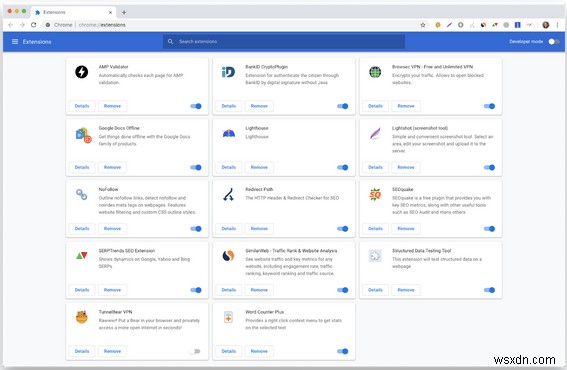Bookmark this page with the star icon
Image resolution: width=567 pixels, height=370 pixels.
tap(423, 25)
